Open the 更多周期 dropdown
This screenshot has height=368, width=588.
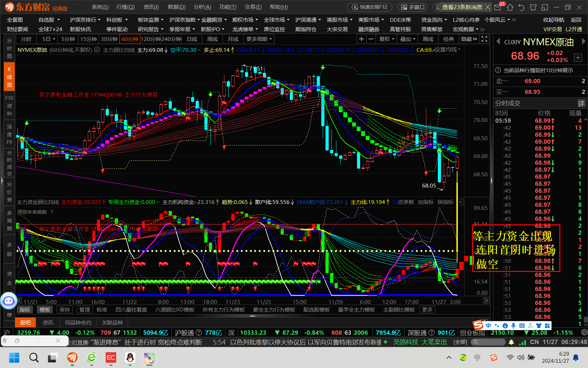[x=259, y=39]
